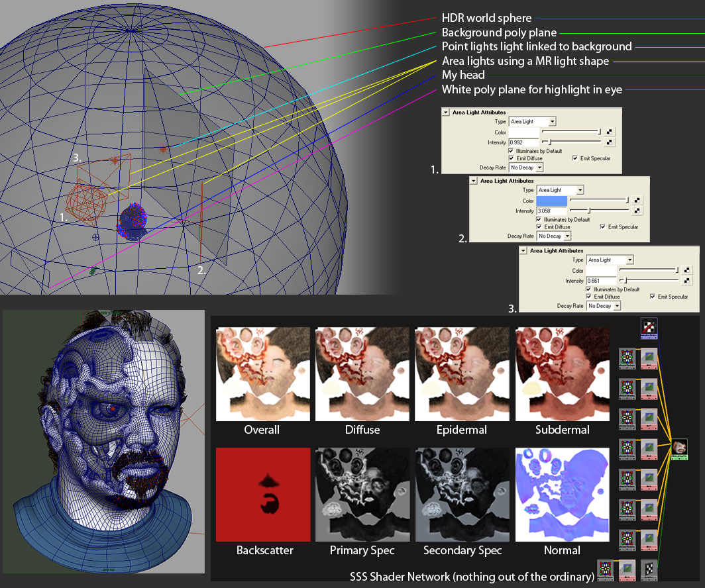The width and height of the screenshot is (705, 588).
Task: Disable Emit Diffuse in panel 3
Action: 588,297
